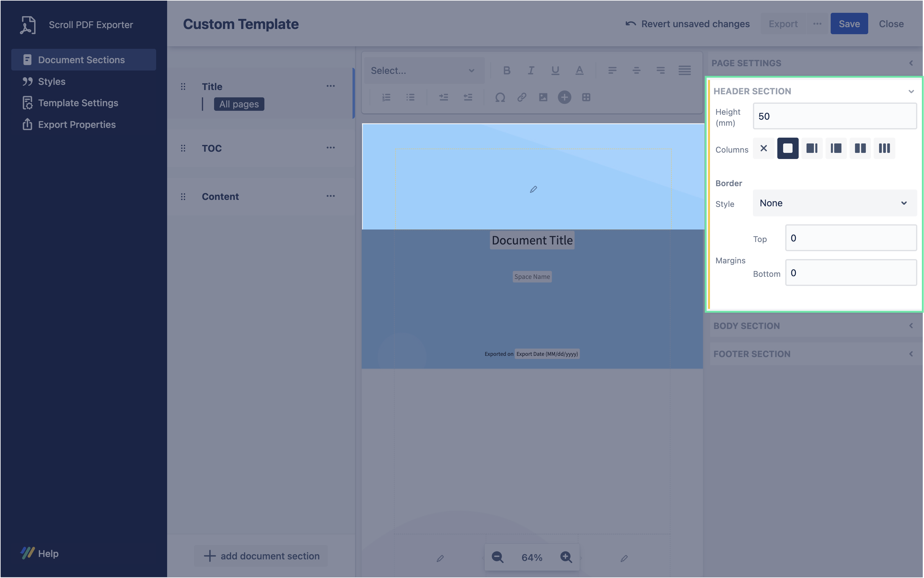The image size is (924, 578).
Task: Click the insert link icon
Action: [522, 97]
